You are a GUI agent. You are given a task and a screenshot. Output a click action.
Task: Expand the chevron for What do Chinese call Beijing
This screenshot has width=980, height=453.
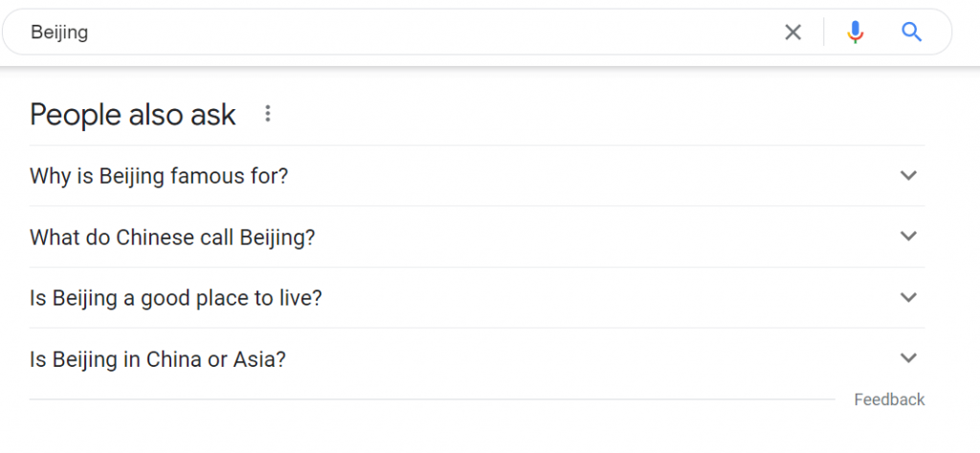[908, 236]
